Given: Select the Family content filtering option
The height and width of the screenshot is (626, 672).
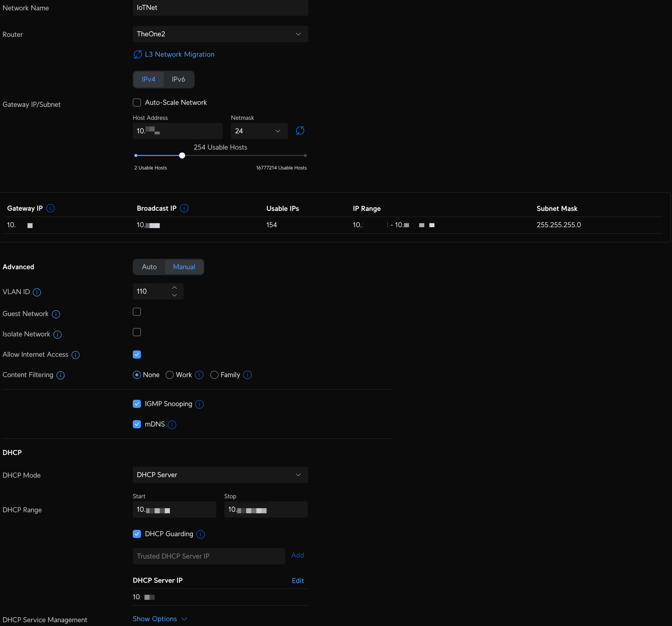Looking at the screenshot, I should [214, 375].
